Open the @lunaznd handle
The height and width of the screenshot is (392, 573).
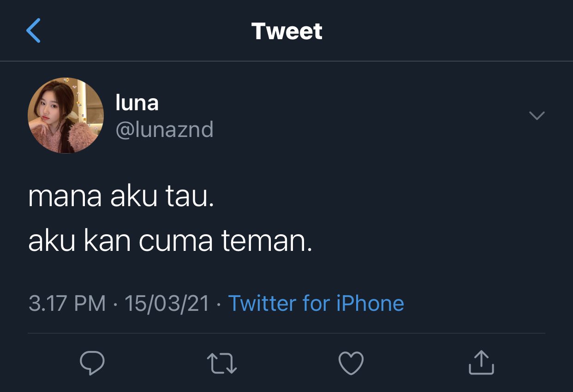164,130
